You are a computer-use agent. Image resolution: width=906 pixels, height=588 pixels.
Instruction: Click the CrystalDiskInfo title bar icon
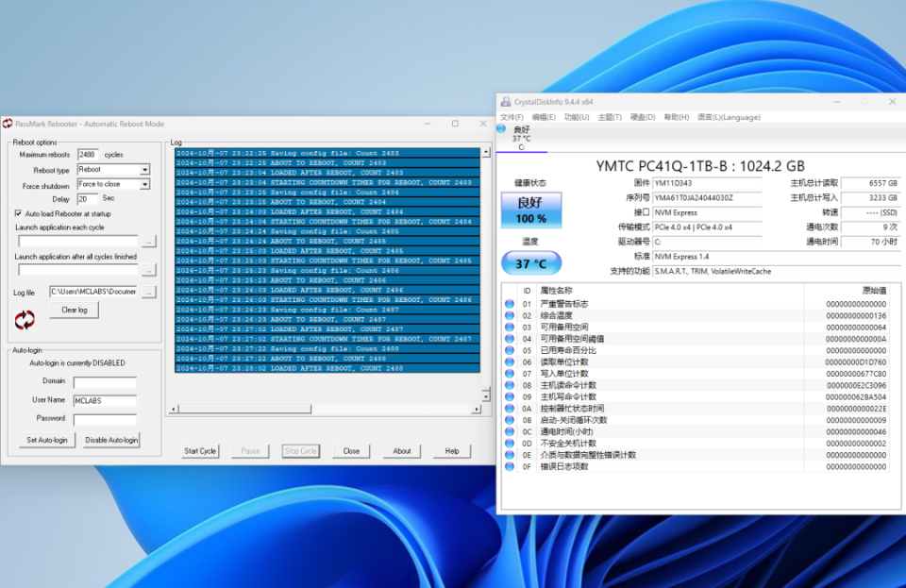[x=505, y=102]
